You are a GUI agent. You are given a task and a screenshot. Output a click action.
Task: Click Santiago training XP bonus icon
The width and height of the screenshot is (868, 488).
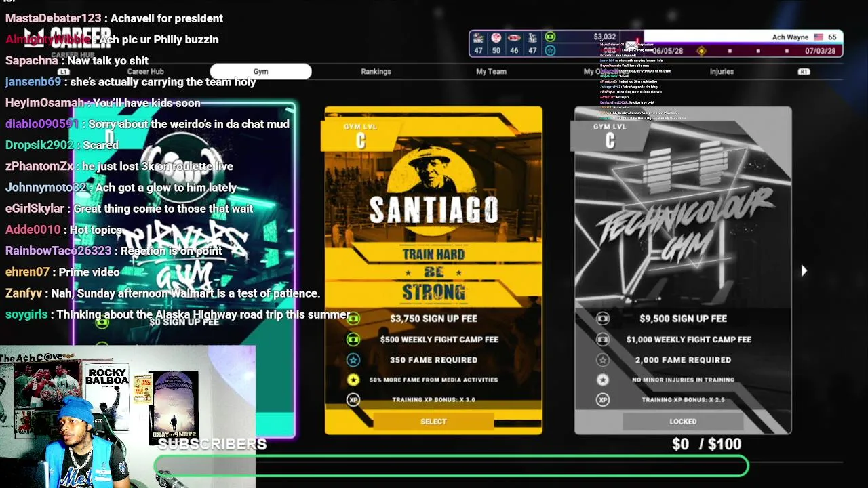[x=353, y=400]
